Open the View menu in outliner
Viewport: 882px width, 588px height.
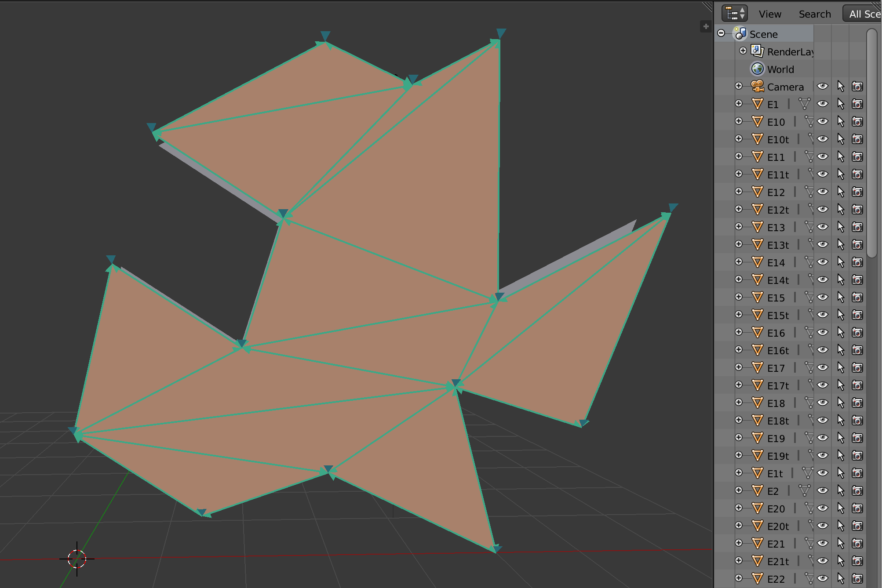[770, 14]
